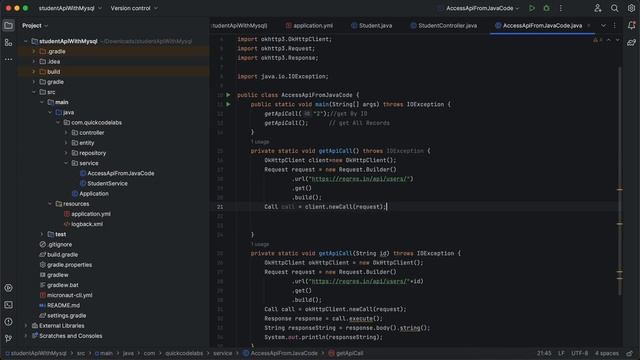This screenshot has width=640, height=360.
Task: Expand the controller package
Action: click(66, 133)
